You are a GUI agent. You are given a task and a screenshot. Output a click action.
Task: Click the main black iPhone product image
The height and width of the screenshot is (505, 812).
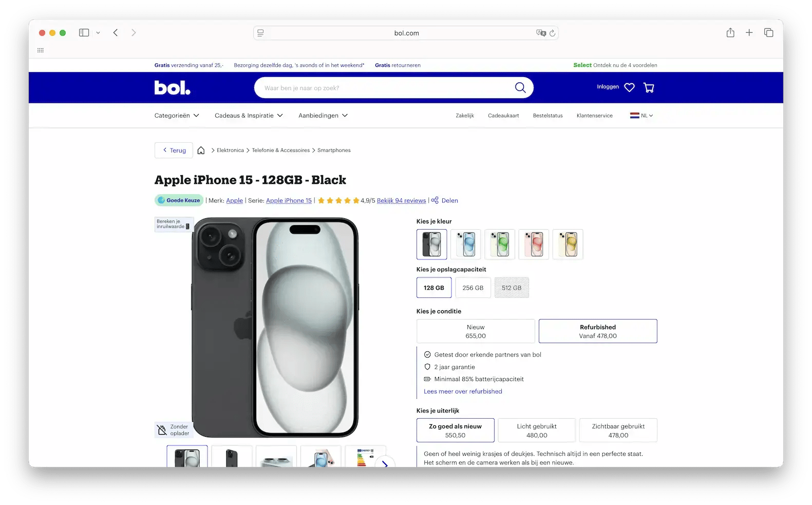pos(275,327)
